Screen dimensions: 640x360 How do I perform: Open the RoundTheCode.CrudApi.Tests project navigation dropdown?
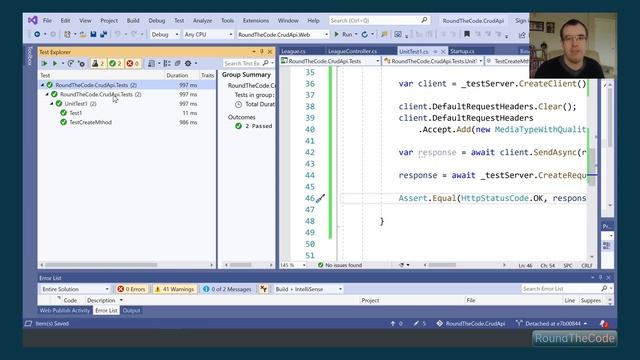click(330, 61)
